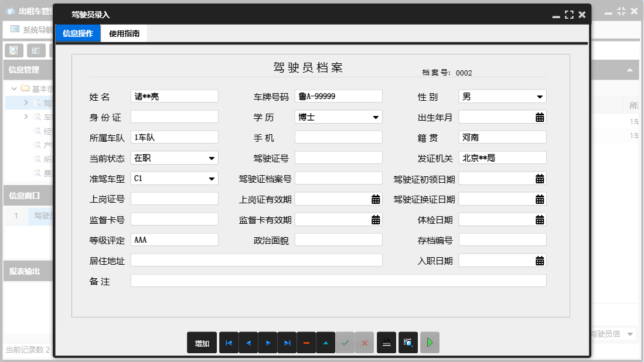Open calendar picker for 出生年月
The height and width of the screenshot is (362, 644).
pos(540,117)
